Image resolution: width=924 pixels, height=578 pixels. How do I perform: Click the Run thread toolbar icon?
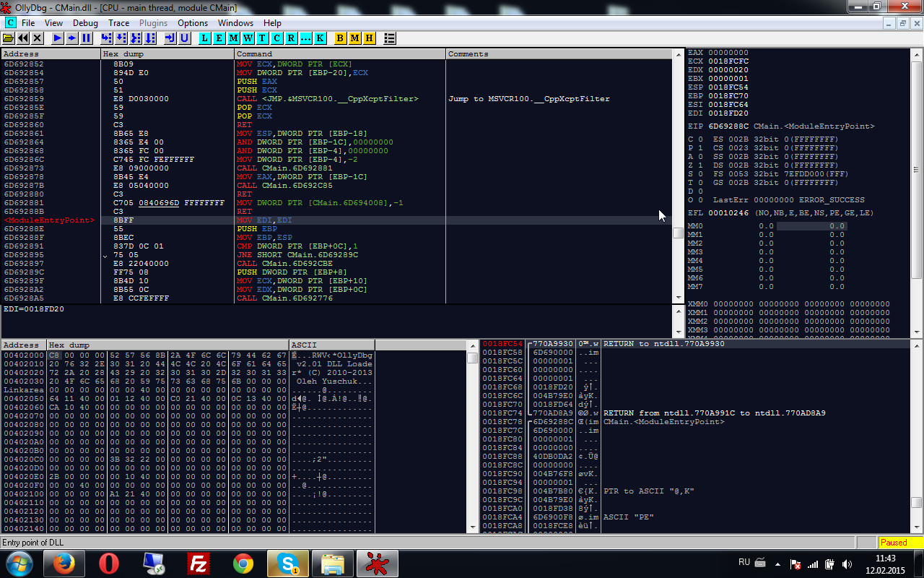[x=72, y=38]
